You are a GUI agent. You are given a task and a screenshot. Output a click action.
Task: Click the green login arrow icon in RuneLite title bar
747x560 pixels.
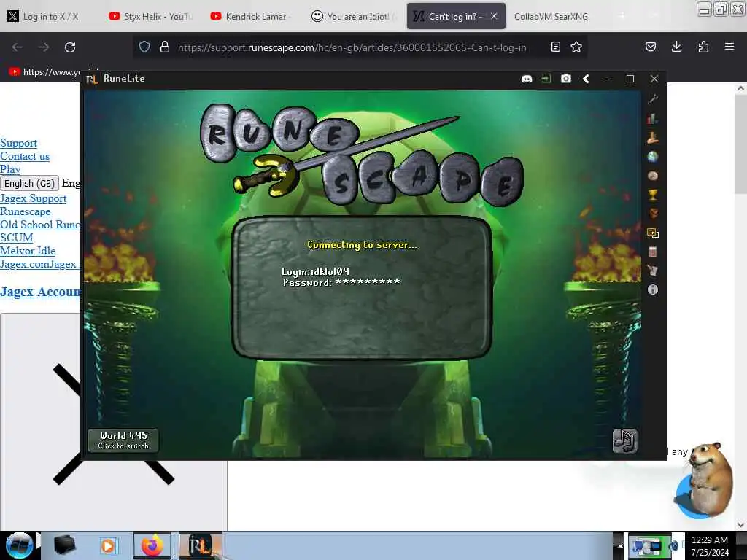[x=546, y=79]
